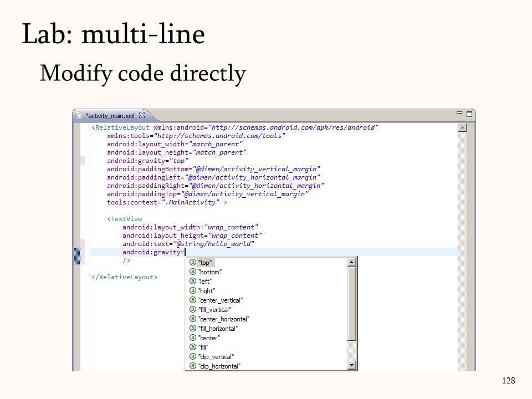Click attribute icon beside "top" suggestion
The width and height of the screenshot is (532, 399).
[193, 262]
